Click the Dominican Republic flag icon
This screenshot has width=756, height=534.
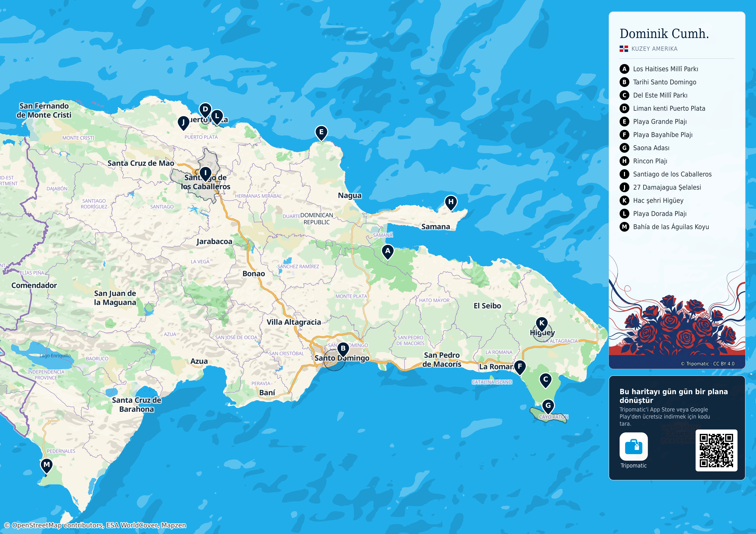(624, 49)
